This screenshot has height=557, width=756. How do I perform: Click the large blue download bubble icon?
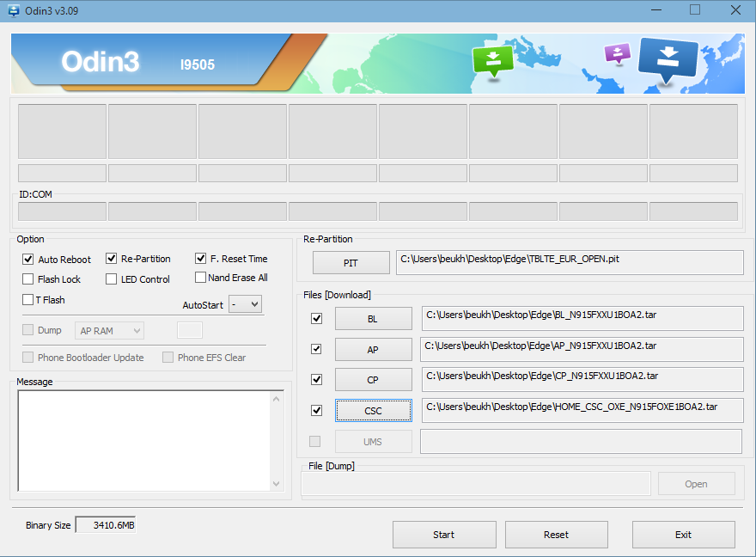pos(668,58)
